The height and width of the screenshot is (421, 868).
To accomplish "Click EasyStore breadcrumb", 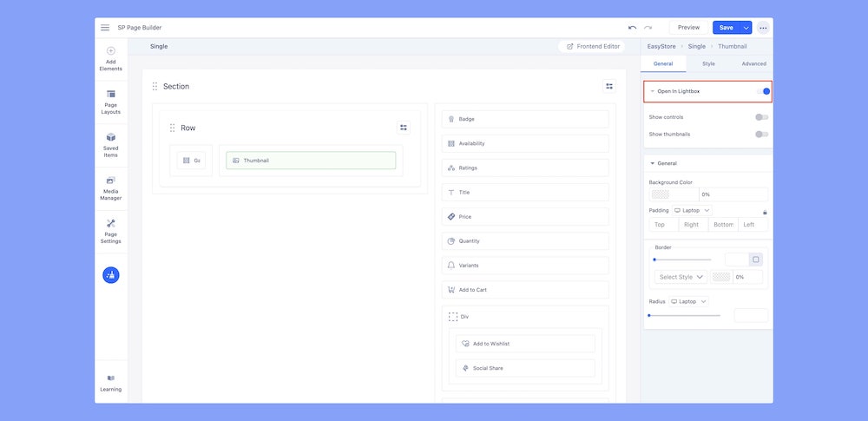I will pos(661,47).
